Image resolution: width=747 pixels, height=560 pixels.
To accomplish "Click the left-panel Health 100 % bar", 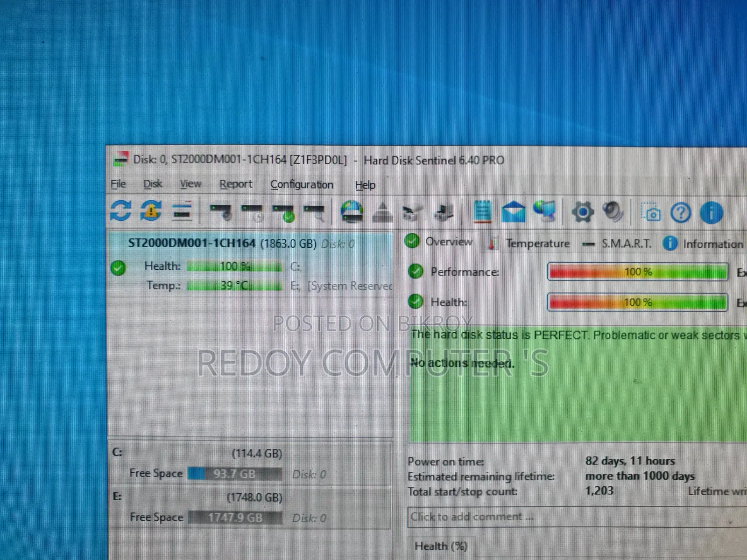I will (x=235, y=266).
